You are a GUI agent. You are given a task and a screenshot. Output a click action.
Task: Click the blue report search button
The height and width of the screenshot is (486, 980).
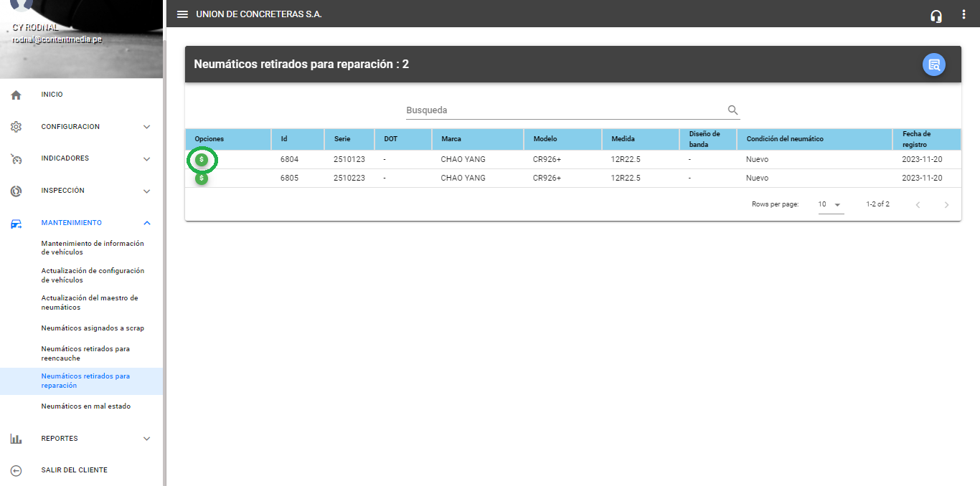[x=933, y=65]
